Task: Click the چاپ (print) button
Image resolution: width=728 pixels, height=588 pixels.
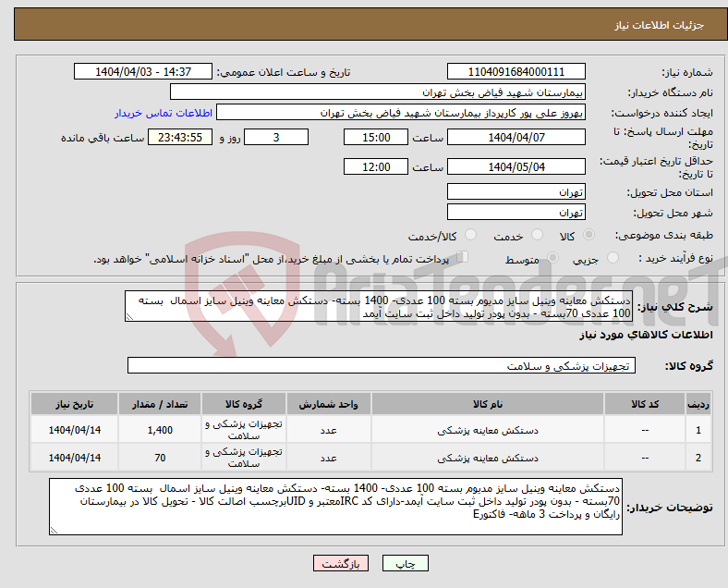Action: (x=405, y=563)
